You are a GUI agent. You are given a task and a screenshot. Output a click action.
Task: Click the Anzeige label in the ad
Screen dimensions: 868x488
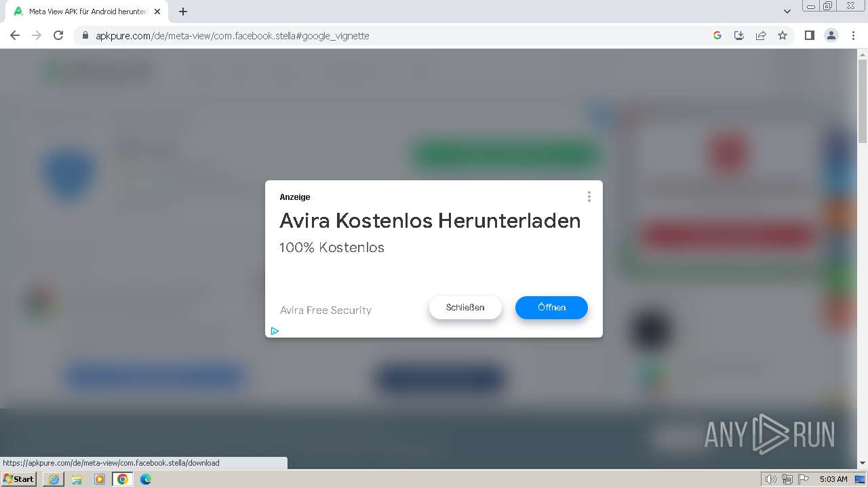tap(294, 197)
